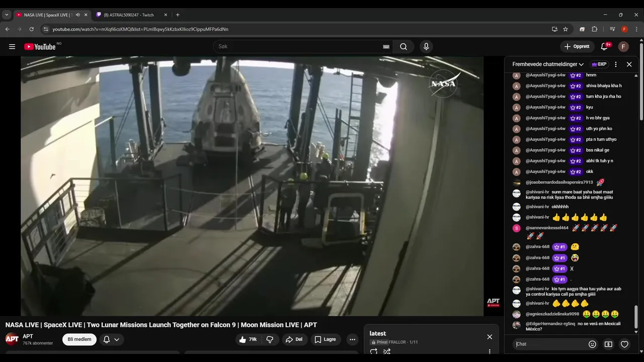Screen dimensions: 644x362
Task: Click the Bli medlem button
Action: pyautogui.click(x=79, y=339)
